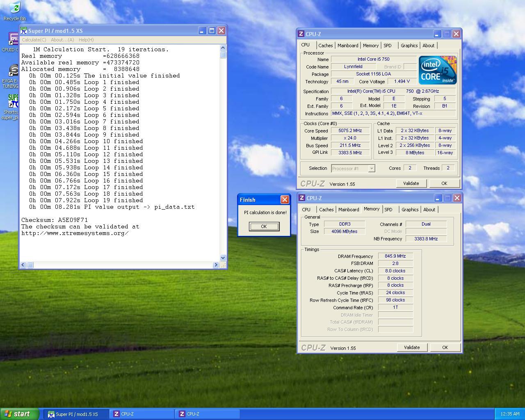525x420 pixels.
Task: Click the Name field Intel Core i5 750
Action: coord(374,59)
